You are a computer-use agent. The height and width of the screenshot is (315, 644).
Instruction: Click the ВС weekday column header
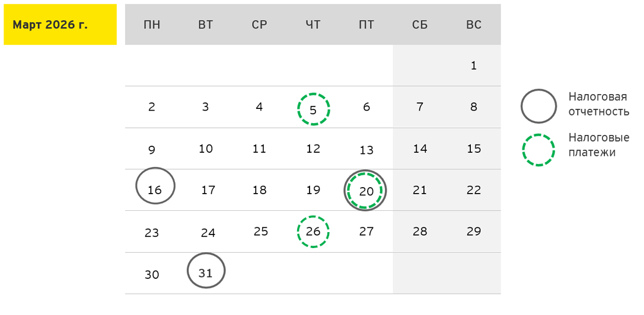click(473, 25)
